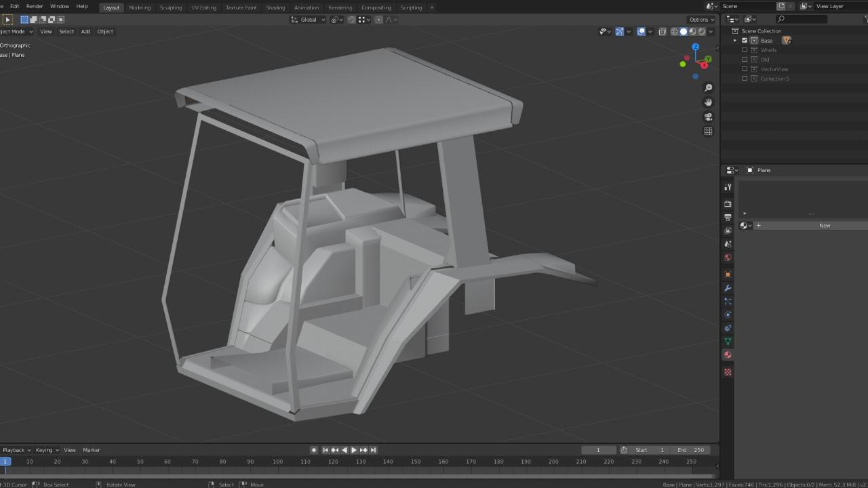
Task: Add a new workspace with plus tab
Action: (x=431, y=7)
